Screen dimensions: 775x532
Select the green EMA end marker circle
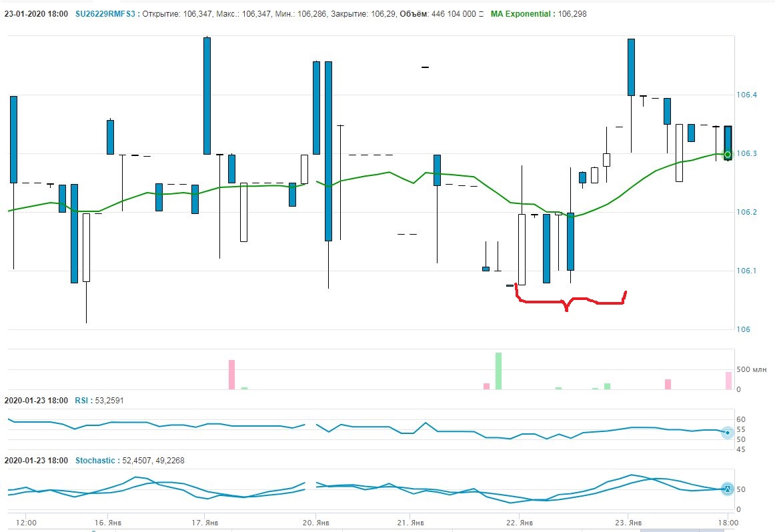click(x=728, y=155)
